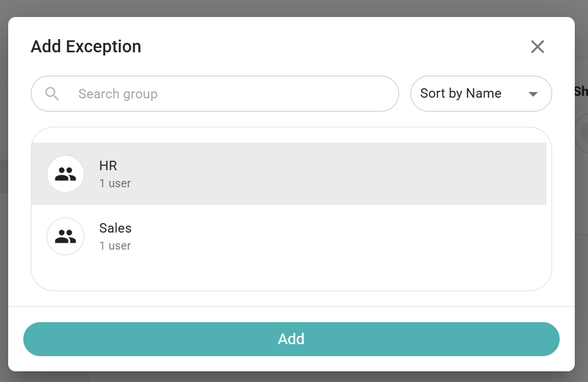Click the sort dropdown arrow caret
Image resolution: width=588 pixels, height=382 pixels.
click(533, 94)
